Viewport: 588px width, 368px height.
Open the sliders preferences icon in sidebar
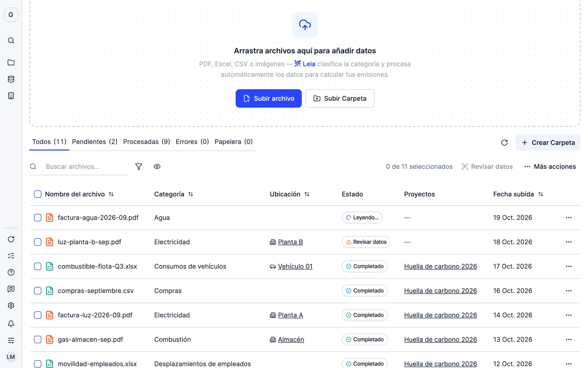(11, 340)
